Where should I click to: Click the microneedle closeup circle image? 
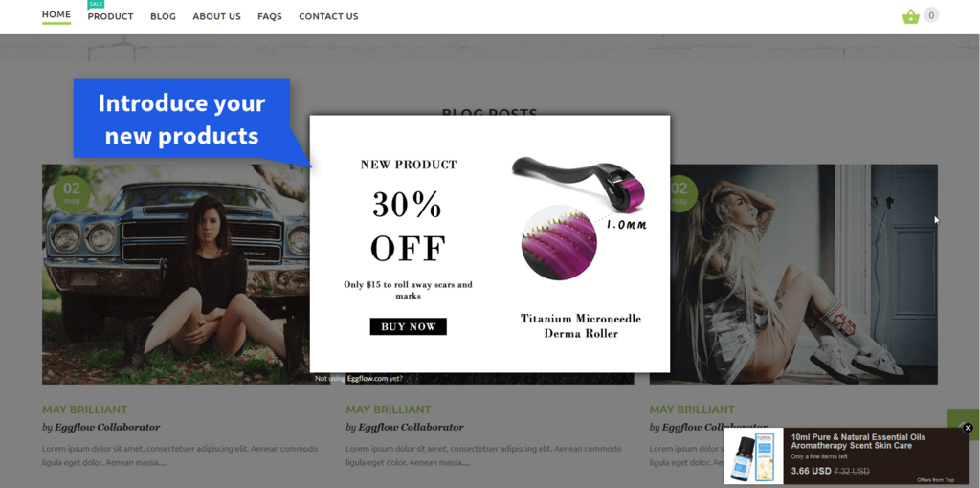point(559,242)
